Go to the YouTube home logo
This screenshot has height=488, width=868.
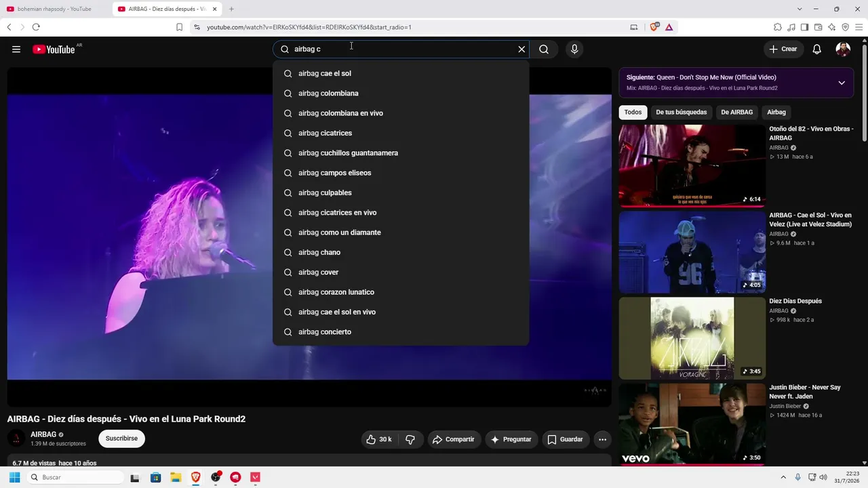click(x=54, y=49)
